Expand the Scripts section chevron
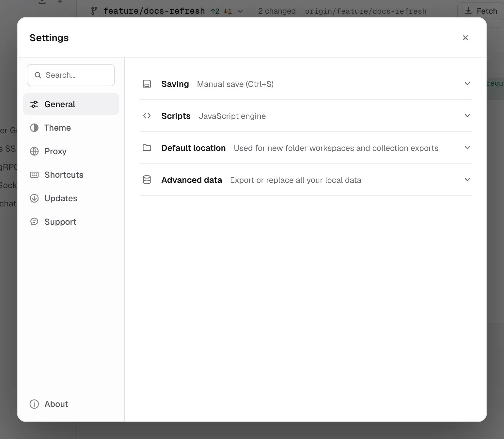 [x=467, y=116]
